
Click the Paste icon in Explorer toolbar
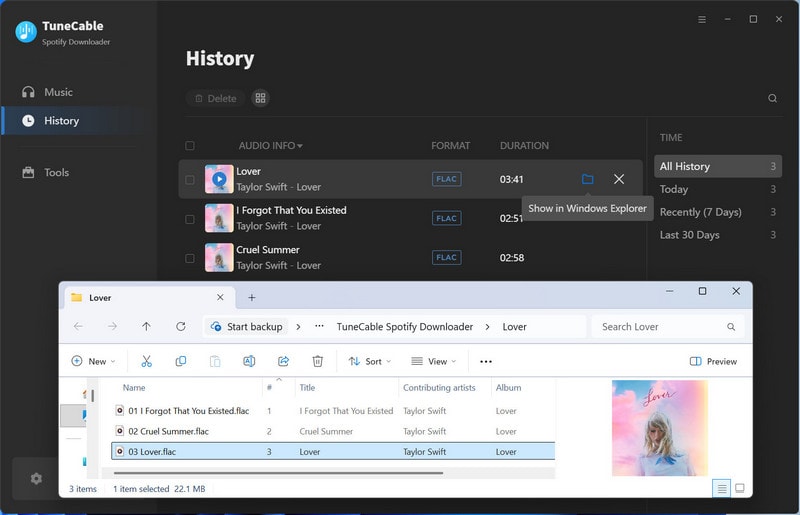215,361
